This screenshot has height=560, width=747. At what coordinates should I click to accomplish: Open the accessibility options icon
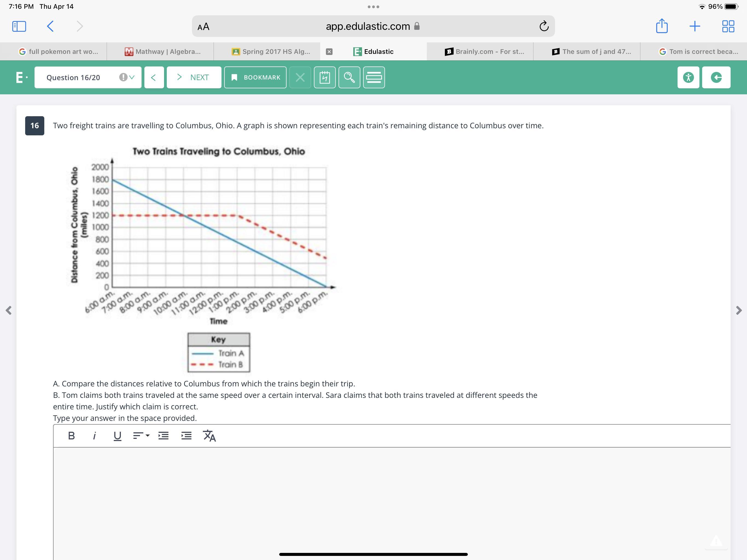click(x=688, y=77)
